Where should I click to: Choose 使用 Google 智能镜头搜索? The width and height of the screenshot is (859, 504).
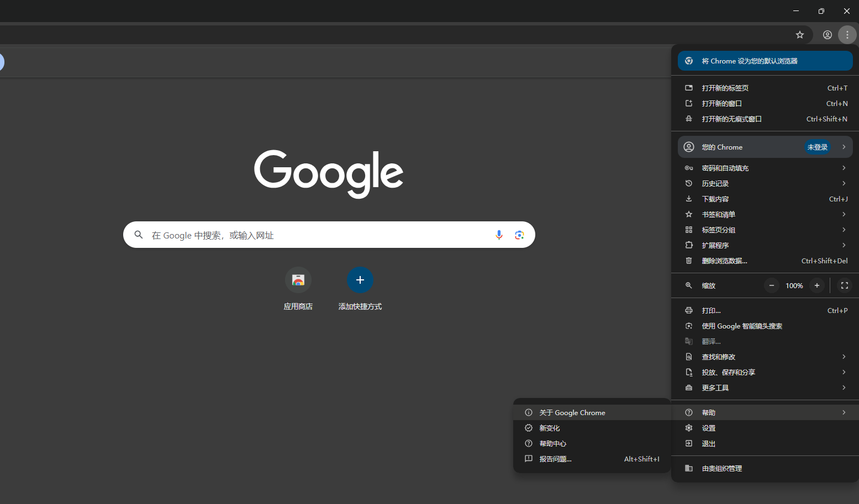(765, 326)
